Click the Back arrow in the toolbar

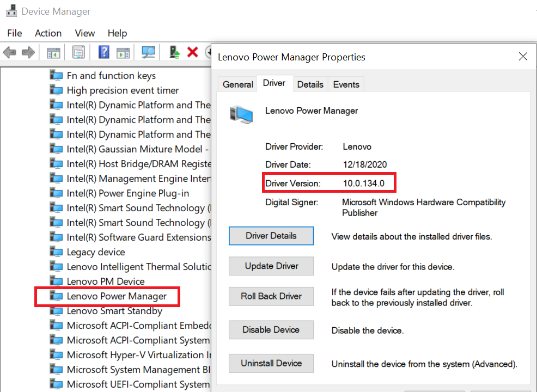click(x=10, y=52)
